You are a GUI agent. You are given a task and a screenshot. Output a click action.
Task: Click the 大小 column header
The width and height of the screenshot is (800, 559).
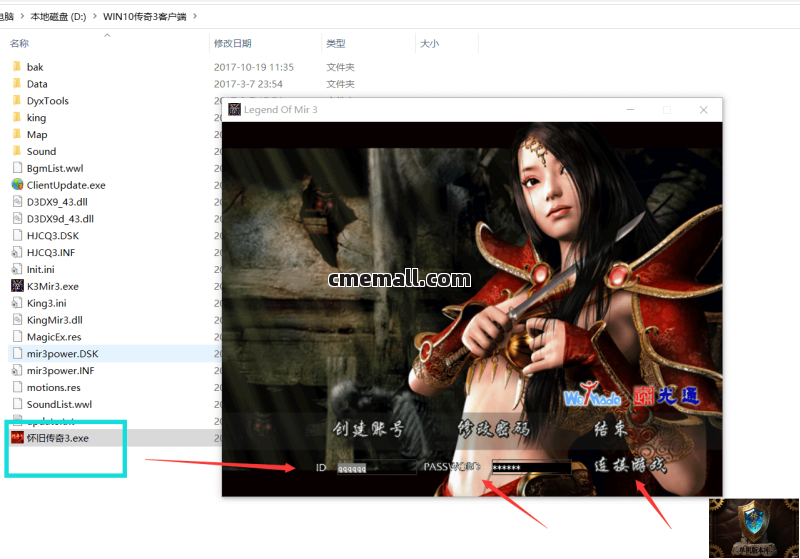[429, 44]
